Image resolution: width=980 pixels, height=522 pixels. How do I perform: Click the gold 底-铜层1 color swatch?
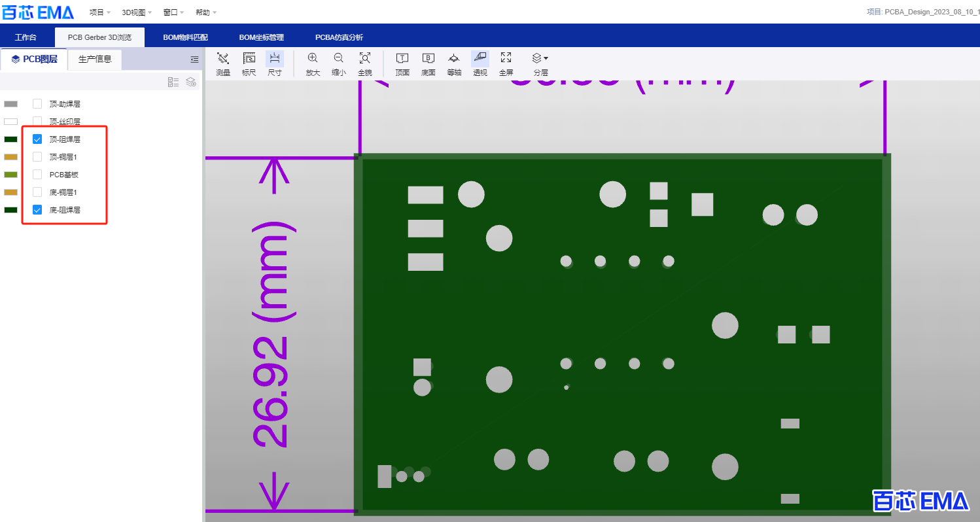click(x=10, y=192)
